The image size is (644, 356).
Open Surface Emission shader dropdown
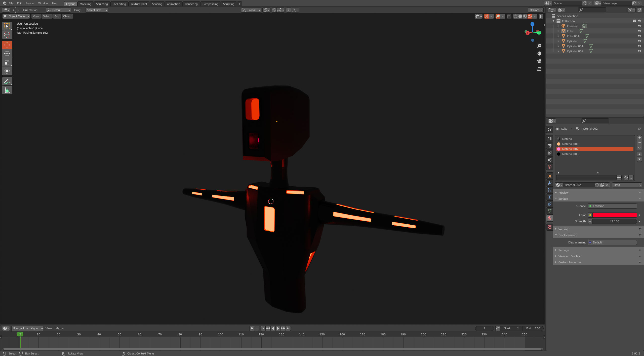(x=612, y=206)
